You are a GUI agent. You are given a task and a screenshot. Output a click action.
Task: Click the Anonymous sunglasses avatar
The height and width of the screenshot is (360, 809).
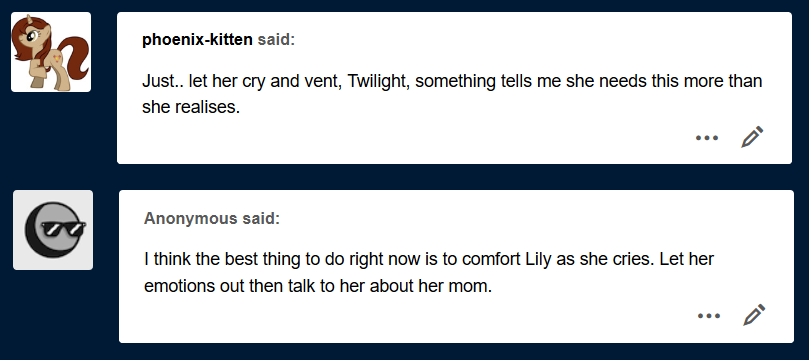point(53,230)
